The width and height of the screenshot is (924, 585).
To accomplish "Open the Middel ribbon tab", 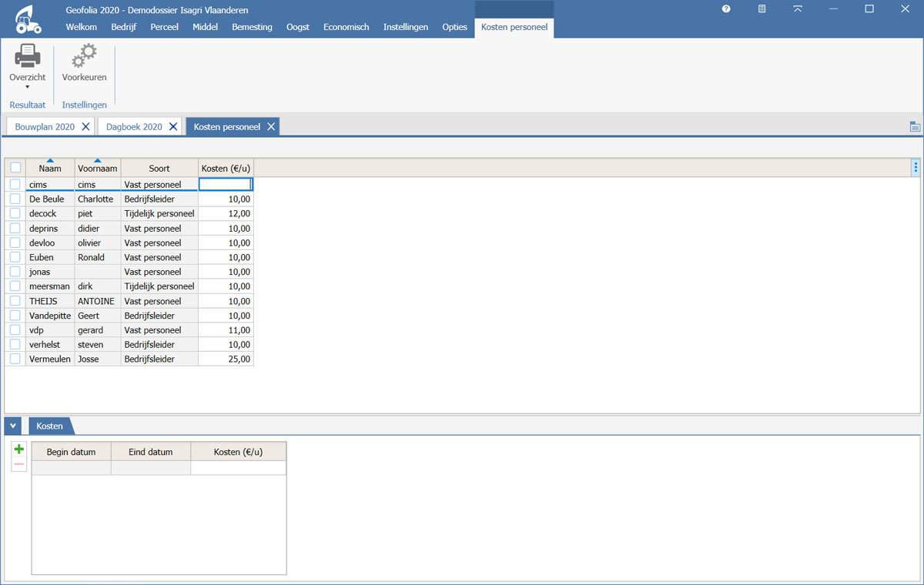I will tap(205, 27).
